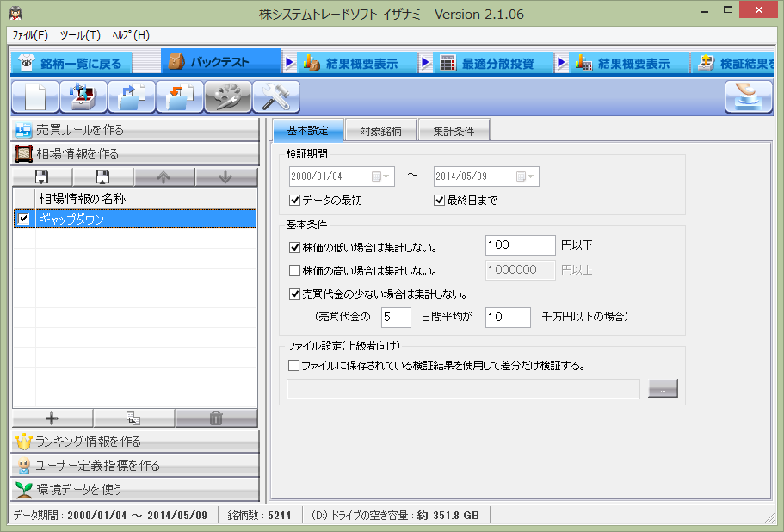Move market info down with arrow

pos(225,177)
